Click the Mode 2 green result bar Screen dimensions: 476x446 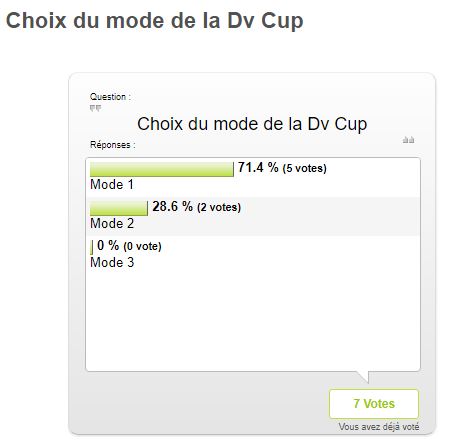point(119,208)
